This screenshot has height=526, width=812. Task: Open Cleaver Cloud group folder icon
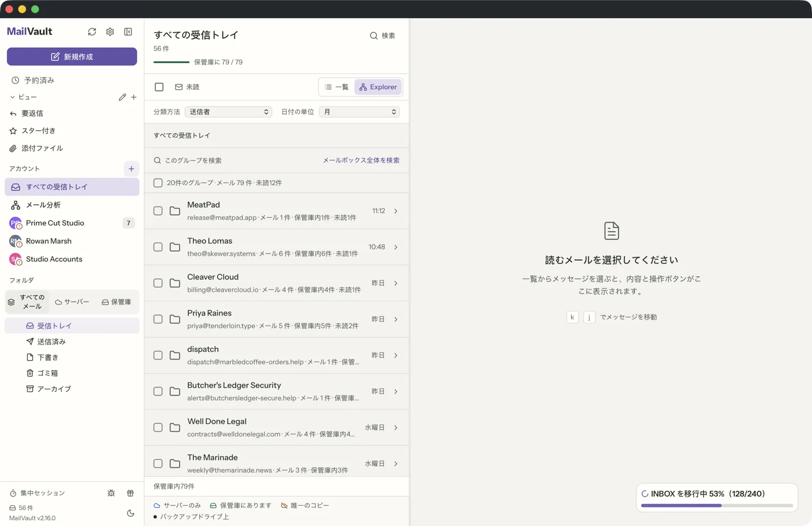point(175,283)
